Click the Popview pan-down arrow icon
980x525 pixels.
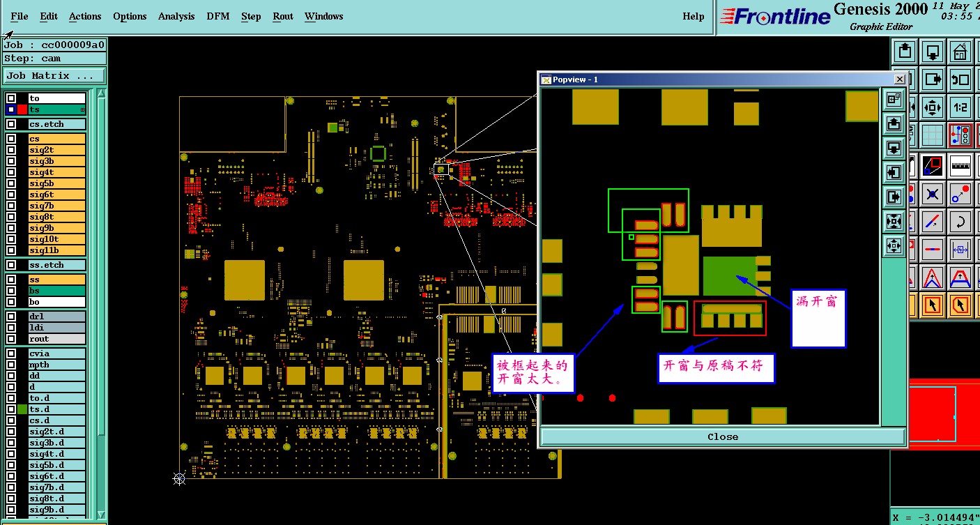(x=894, y=149)
